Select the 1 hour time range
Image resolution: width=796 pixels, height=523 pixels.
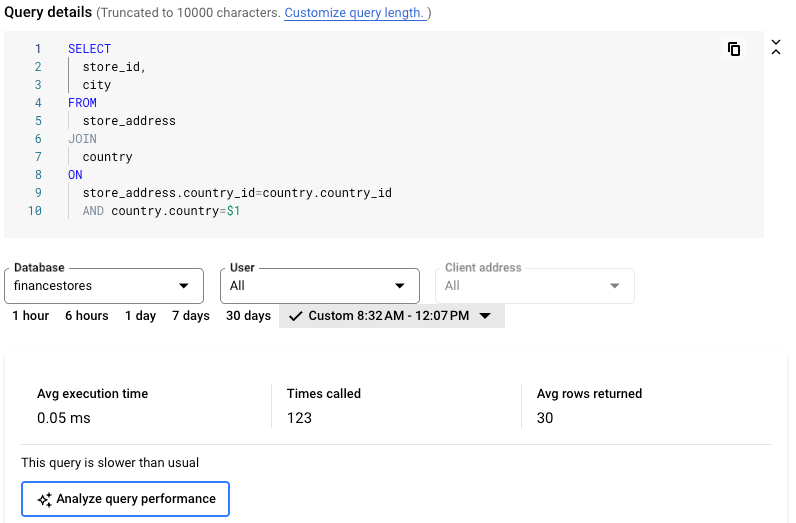coord(31,316)
